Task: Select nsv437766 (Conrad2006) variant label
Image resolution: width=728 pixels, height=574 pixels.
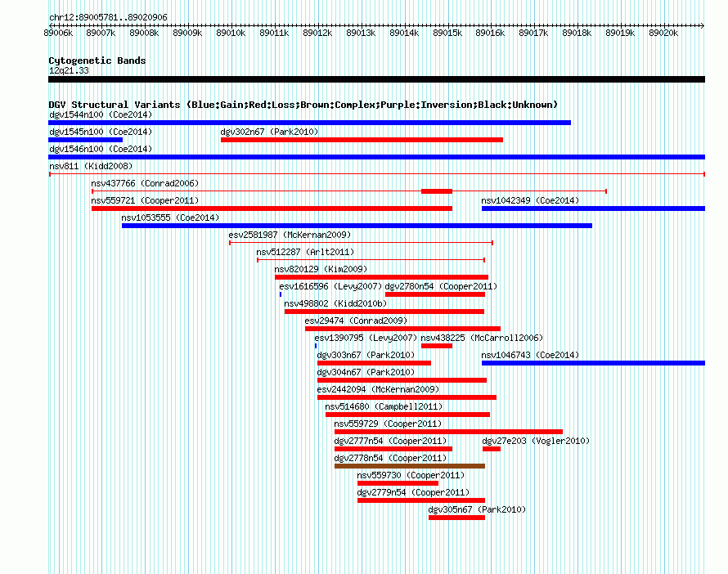Action: point(145,183)
